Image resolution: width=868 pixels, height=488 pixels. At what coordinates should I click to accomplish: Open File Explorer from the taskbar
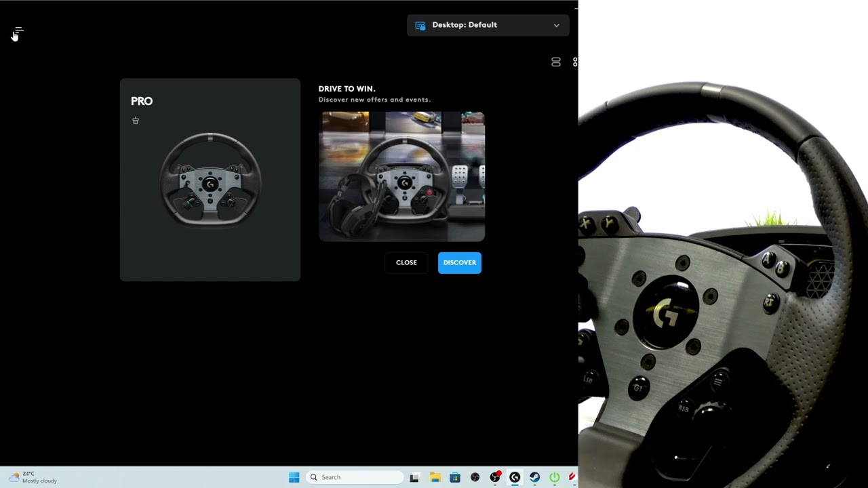point(435,477)
